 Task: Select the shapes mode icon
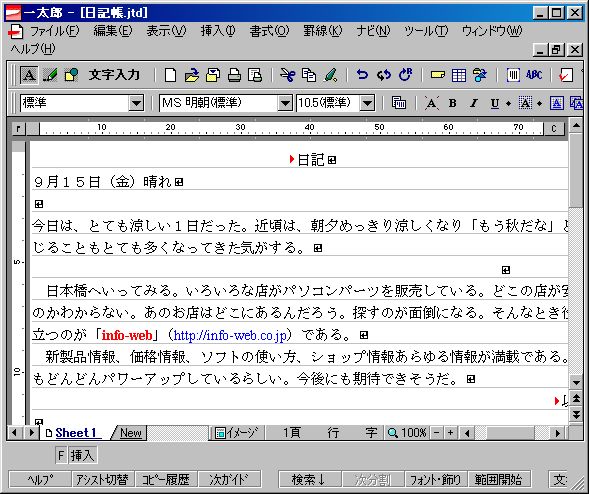[x=71, y=75]
